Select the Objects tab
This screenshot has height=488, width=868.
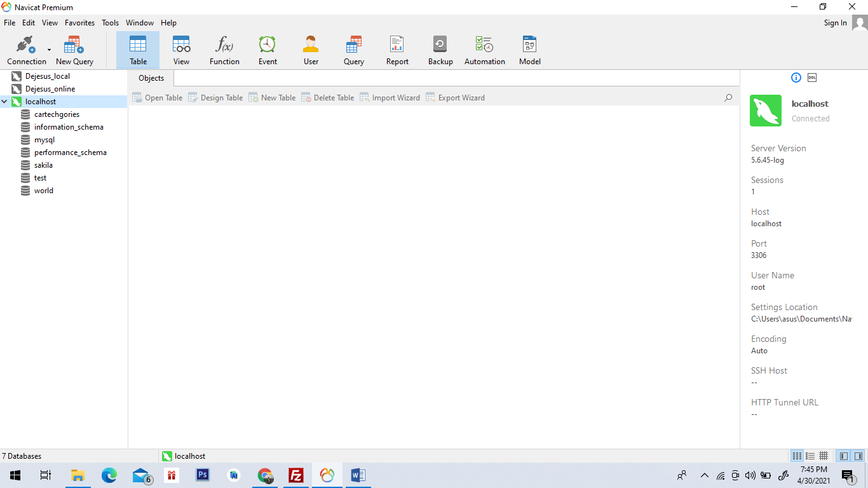click(x=151, y=78)
